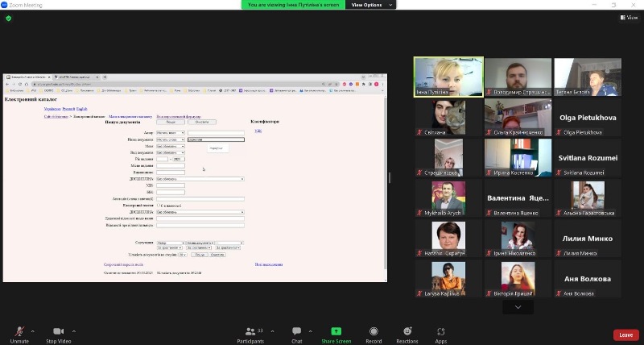Focus the document title input field
The image size is (644, 345).
(216, 139)
